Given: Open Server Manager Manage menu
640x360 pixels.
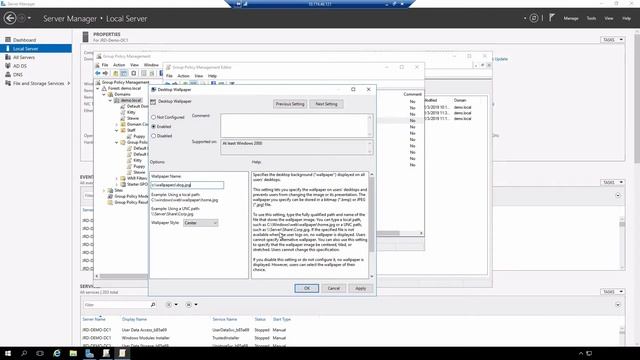Looking at the screenshot, I should (x=571, y=18).
